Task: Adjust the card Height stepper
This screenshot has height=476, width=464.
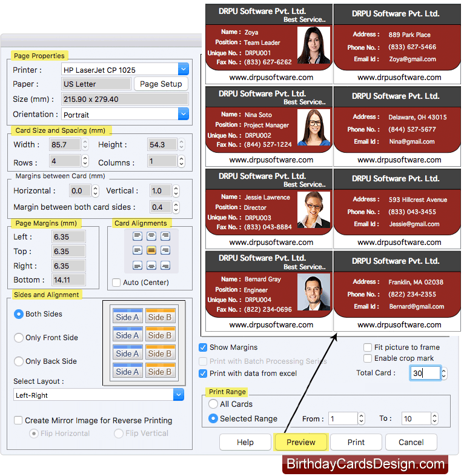Action: (x=181, y=144)
